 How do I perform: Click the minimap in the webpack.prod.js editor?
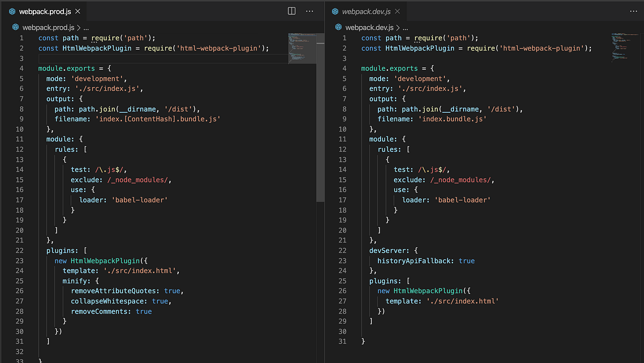[302, 49]
